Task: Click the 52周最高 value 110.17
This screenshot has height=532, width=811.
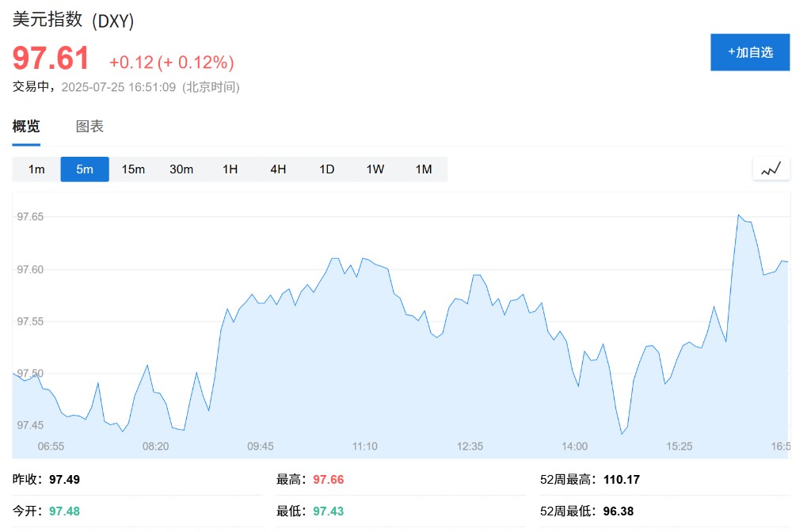Action: 622,479
